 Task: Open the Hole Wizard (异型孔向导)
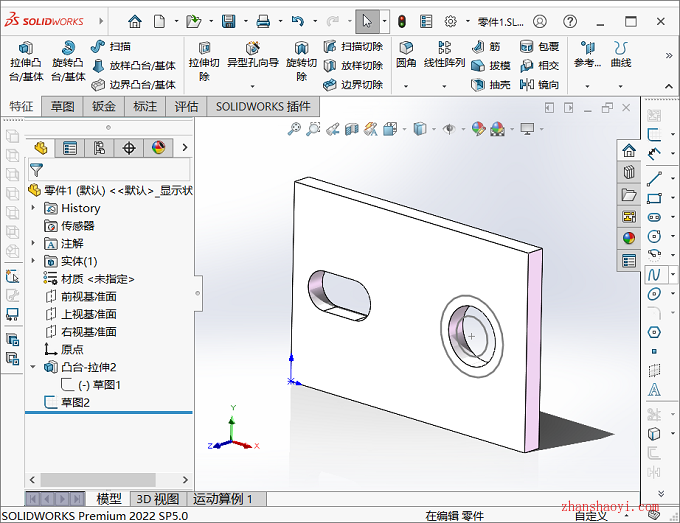(253, 55)
